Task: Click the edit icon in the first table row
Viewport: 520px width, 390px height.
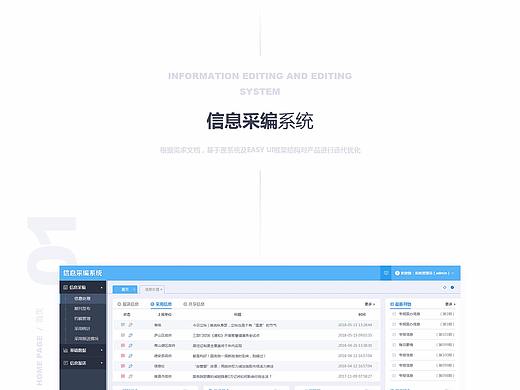Action: tap(130, 325)
